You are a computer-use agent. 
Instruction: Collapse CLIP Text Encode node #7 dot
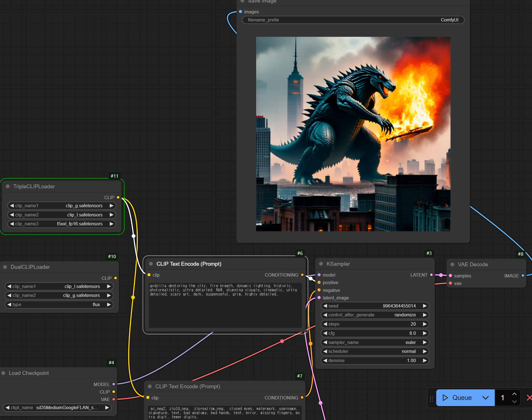(150, 386)
